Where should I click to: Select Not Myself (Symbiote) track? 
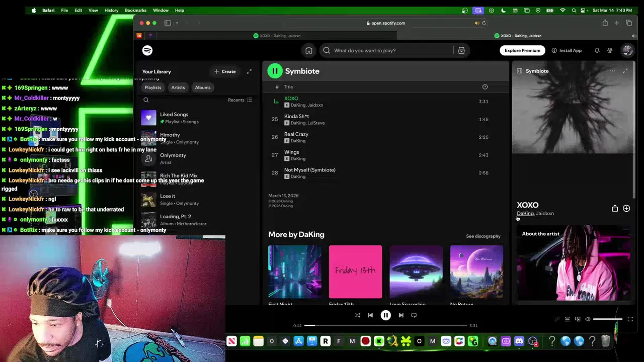point(385,173)
